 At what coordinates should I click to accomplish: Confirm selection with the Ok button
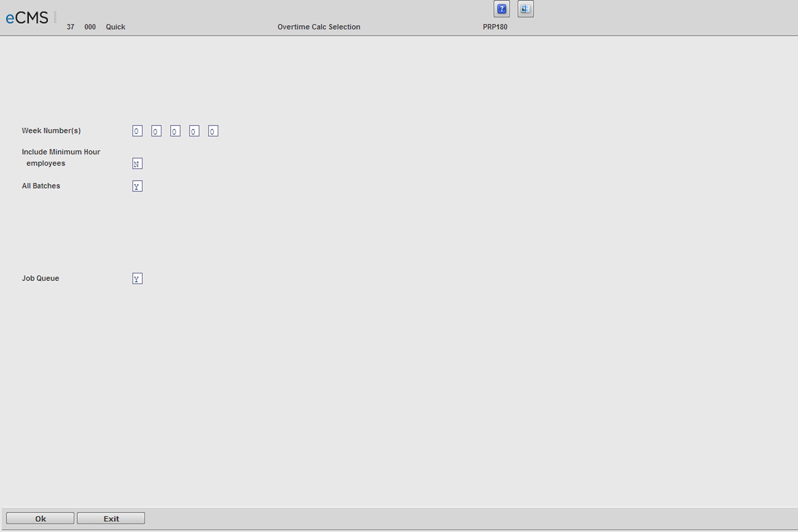point(40,518)
